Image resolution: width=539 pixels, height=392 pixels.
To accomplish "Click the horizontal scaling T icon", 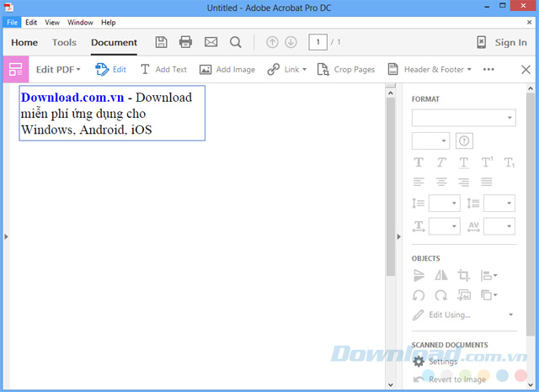I will click(419, 226).
